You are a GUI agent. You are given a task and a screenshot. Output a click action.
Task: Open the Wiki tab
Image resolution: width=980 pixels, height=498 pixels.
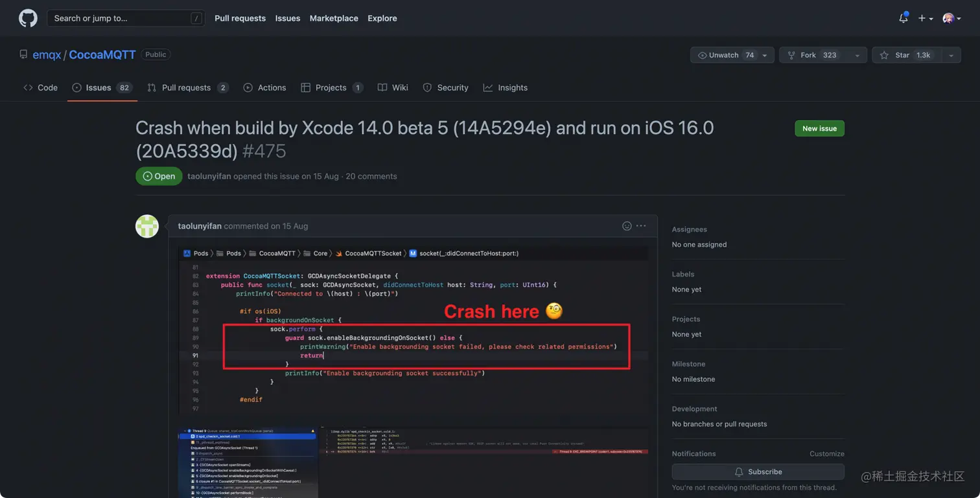coord(393,87)
